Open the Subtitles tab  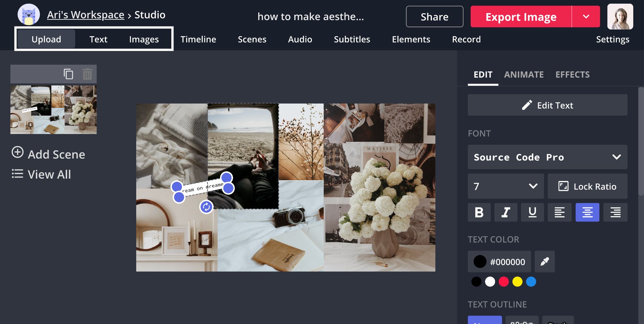352,39
